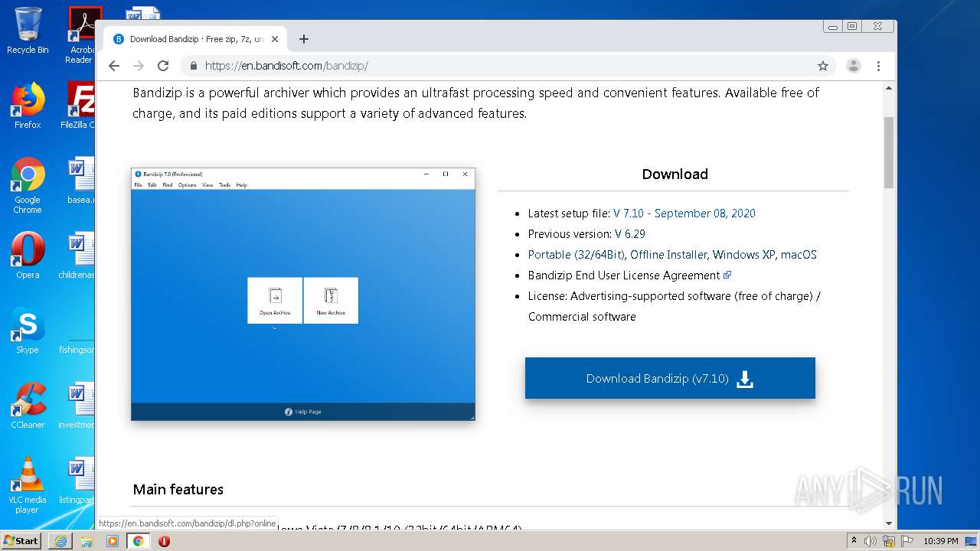This screenshot has width=980, height=551.
Task: Click the page vertical scrollbar thumb
Action: 889,152
